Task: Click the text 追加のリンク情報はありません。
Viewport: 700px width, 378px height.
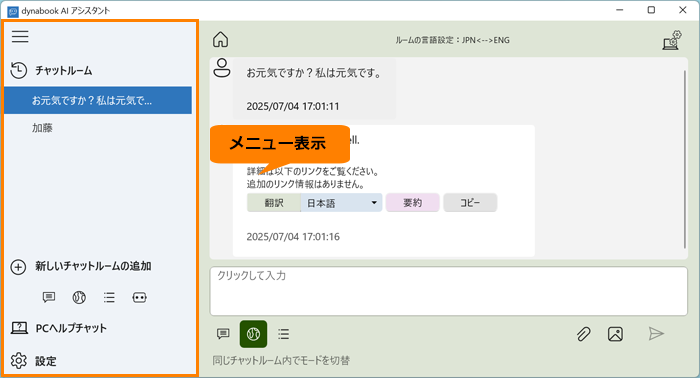Action: pos(306,184)
